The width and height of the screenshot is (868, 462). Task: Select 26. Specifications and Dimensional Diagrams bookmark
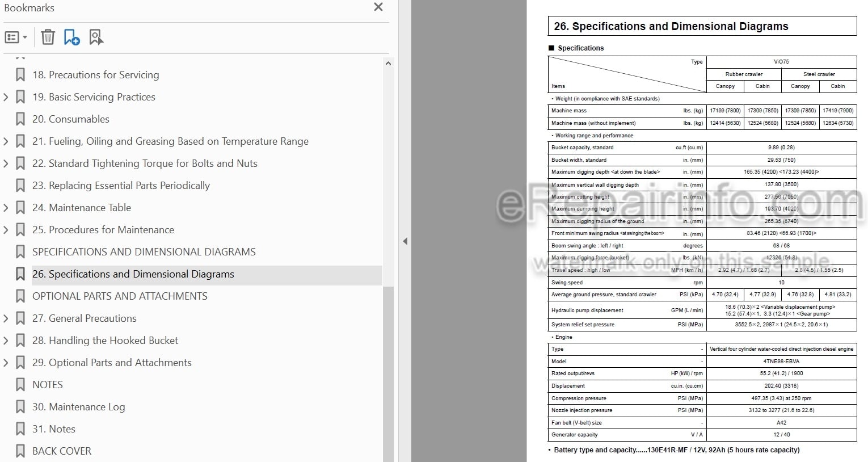click(133, 274)
